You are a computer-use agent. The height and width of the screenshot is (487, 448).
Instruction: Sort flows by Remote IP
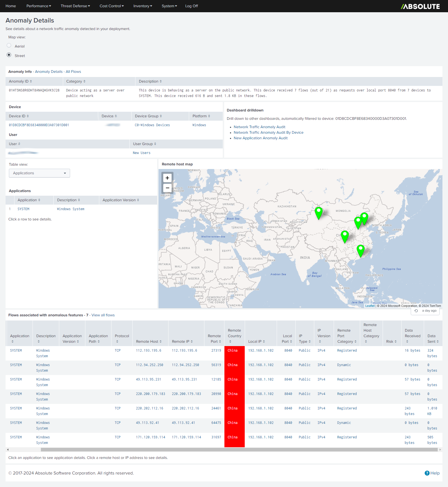tap(182, 342)
